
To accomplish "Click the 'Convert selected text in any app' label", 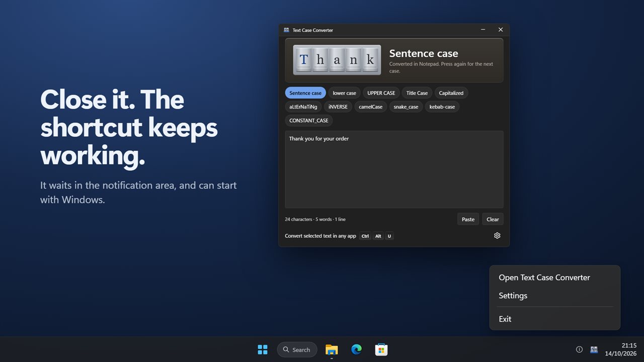I will coord(320,236).
